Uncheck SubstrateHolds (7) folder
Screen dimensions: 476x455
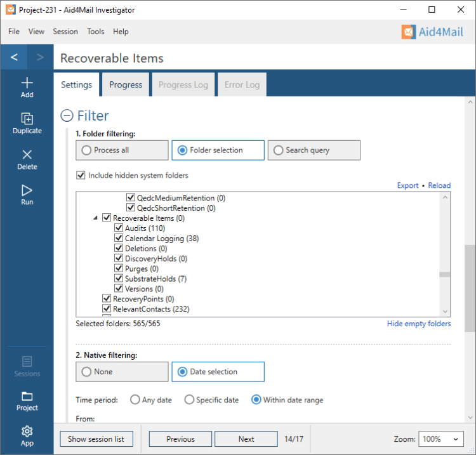point(119,279)
